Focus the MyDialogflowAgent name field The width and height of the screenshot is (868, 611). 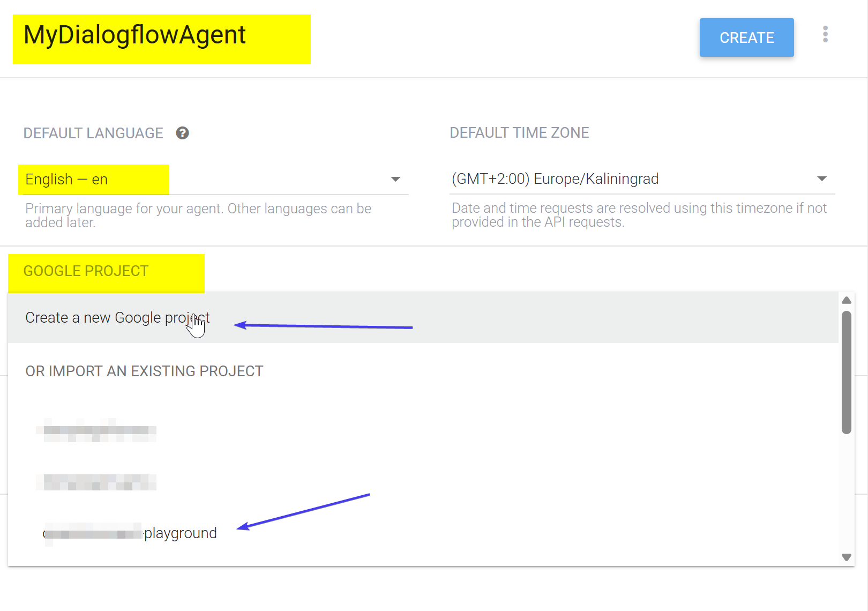click(x=135, y=35)
